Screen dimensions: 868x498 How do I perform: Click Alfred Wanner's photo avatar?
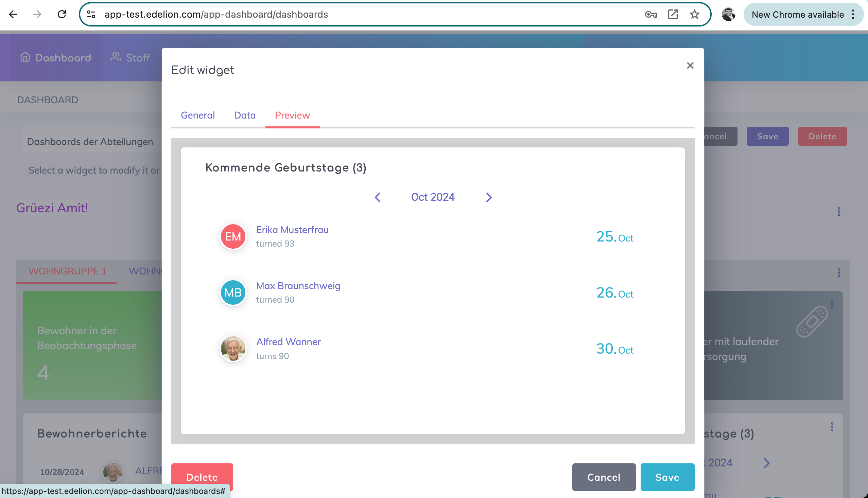pyautogui.click(x=233, y=349)
